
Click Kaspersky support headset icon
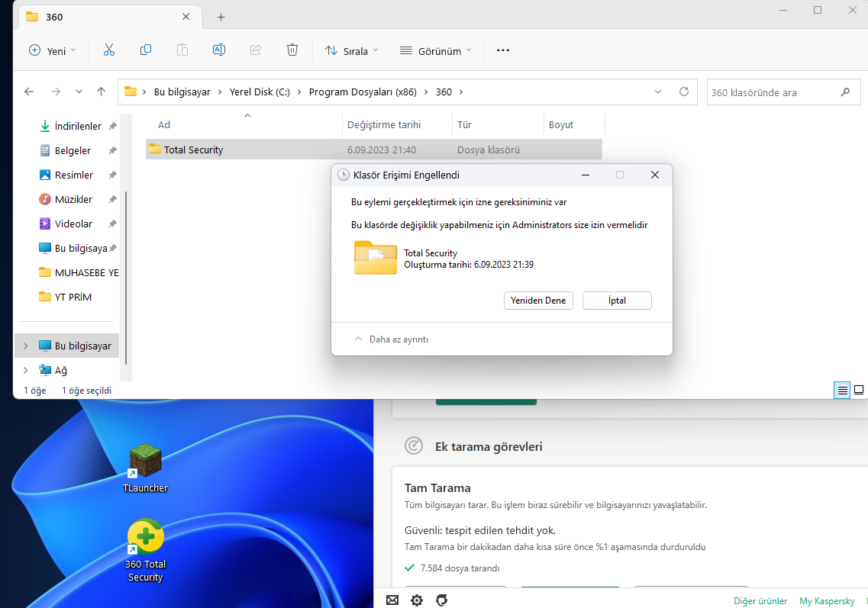click(441, 600)
